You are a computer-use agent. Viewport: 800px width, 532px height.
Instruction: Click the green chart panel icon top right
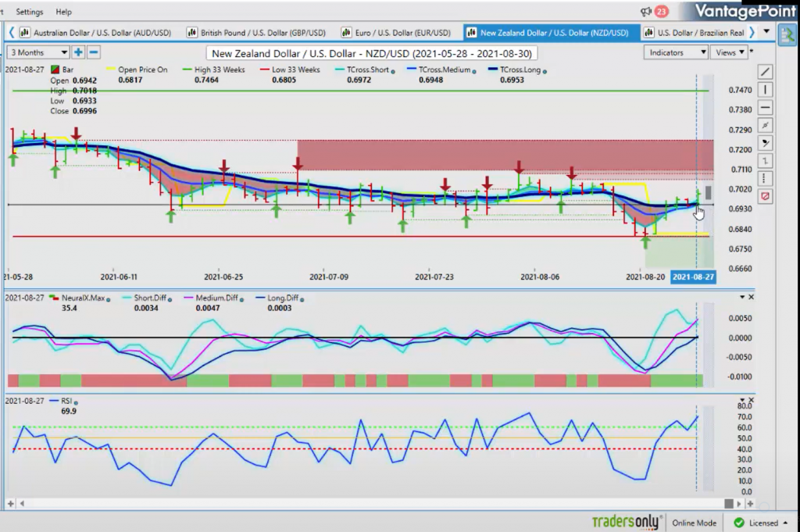coord(787,34)
